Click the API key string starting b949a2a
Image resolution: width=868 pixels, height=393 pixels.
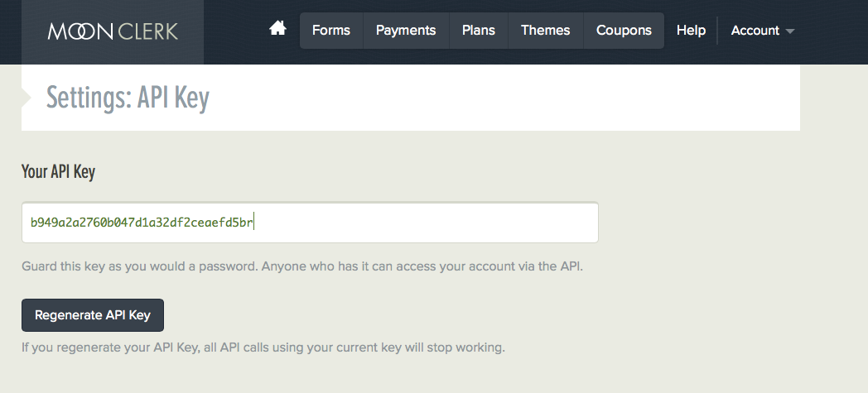click(141, 223)
